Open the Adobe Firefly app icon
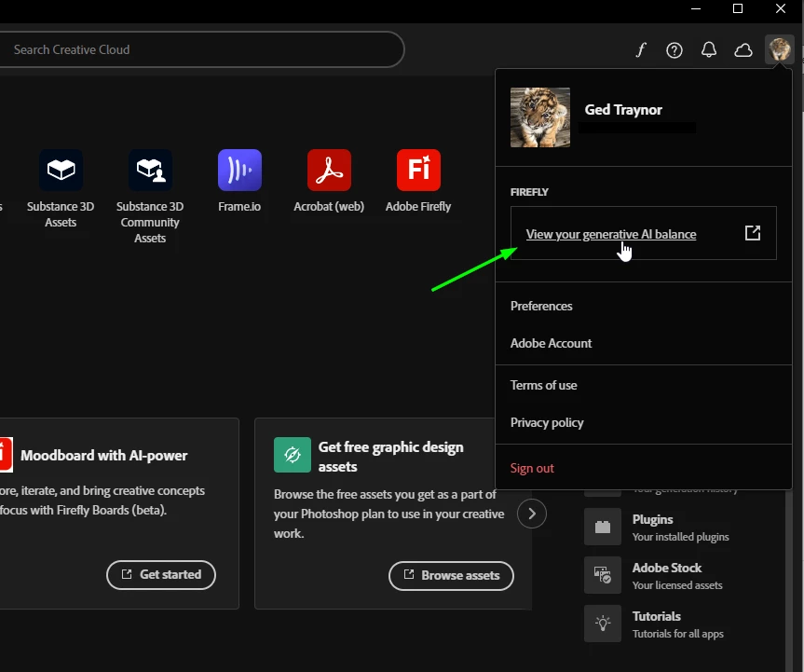Image resolution: width=804 pixels, height=672 pixels. 418,170
